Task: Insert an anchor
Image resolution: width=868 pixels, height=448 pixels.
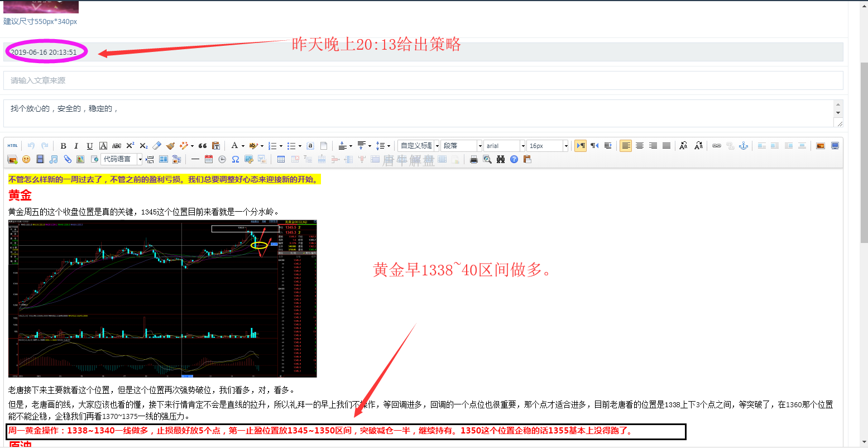Action: pos(744,146)
